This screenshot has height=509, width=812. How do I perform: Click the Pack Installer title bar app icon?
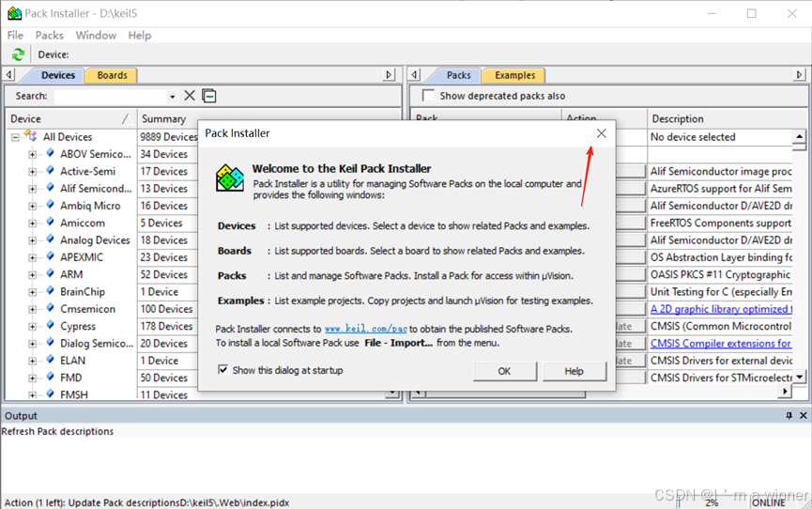coord(14,13)
